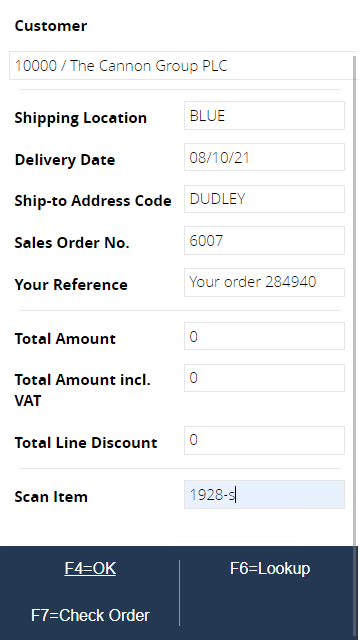Select the Customer field with Cannon Group PLC
360x640 pixels.
(x=182, y=66)
